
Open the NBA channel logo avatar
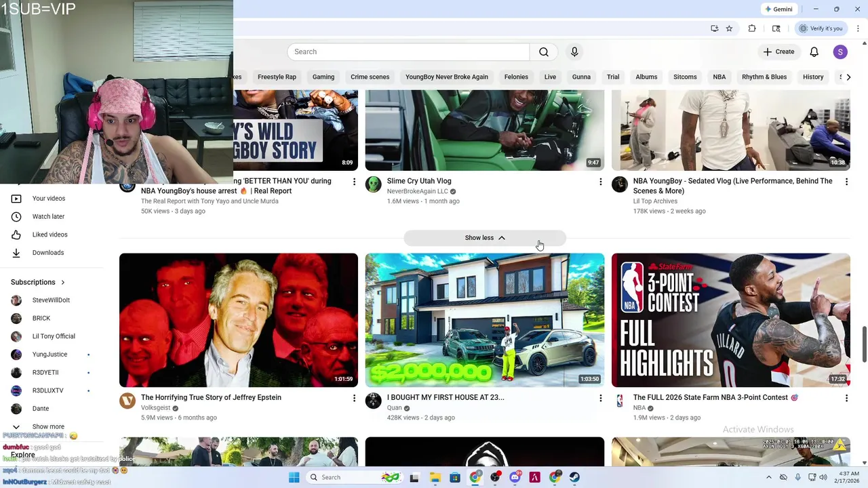[620, 401]
